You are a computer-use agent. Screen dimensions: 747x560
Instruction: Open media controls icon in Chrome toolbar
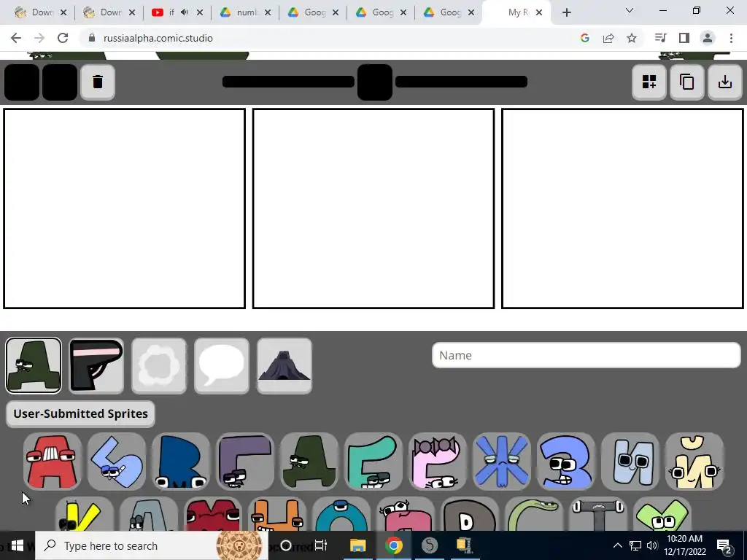661,38
